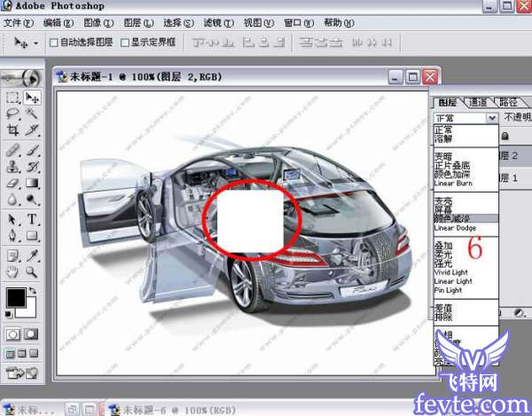The width and height of the screenshot is (532, 416).
Task: Select the History Brush tool
Action: point(32,167)
